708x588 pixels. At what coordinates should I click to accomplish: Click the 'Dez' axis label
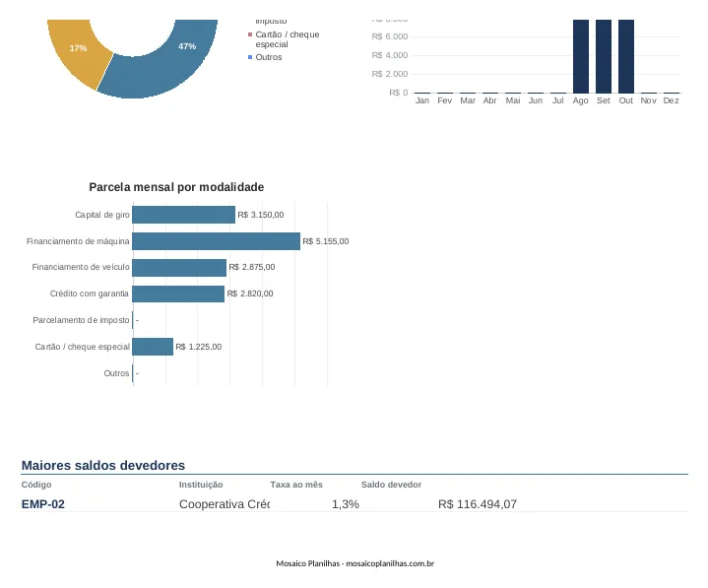pyautogui.click(x=671, y=100)
